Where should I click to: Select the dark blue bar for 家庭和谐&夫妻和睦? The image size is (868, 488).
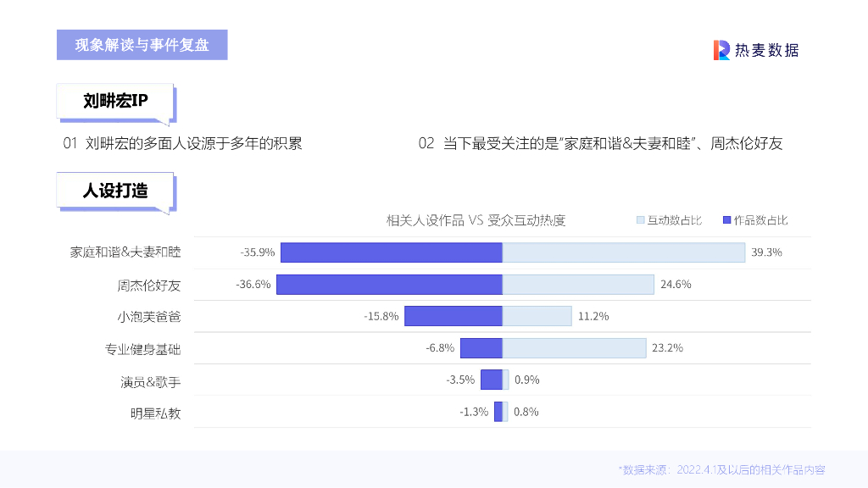point(391,252)
